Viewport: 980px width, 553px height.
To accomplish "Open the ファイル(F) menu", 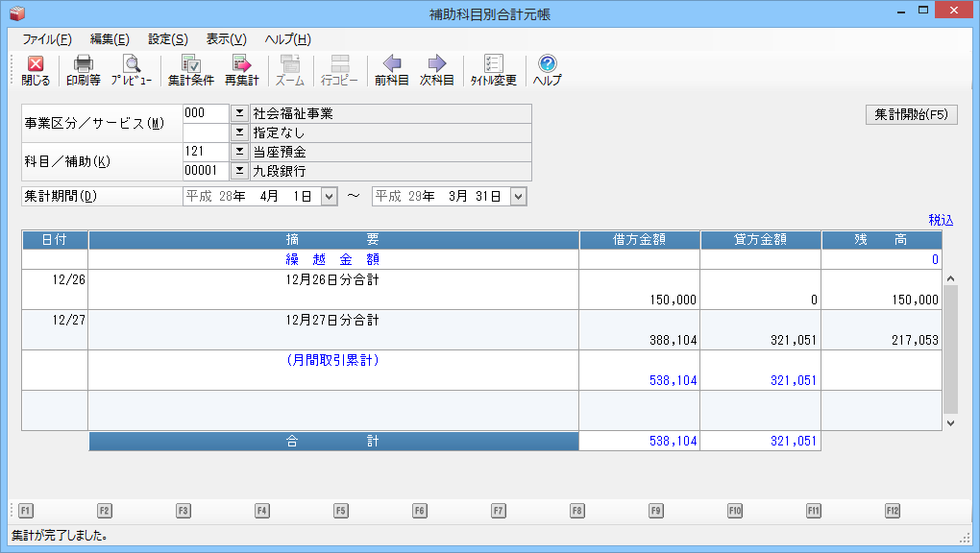I will (x=46, y=39).
